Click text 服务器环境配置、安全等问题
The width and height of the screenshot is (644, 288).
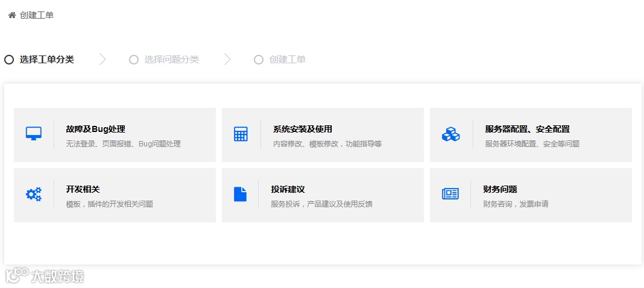[532, 144]
